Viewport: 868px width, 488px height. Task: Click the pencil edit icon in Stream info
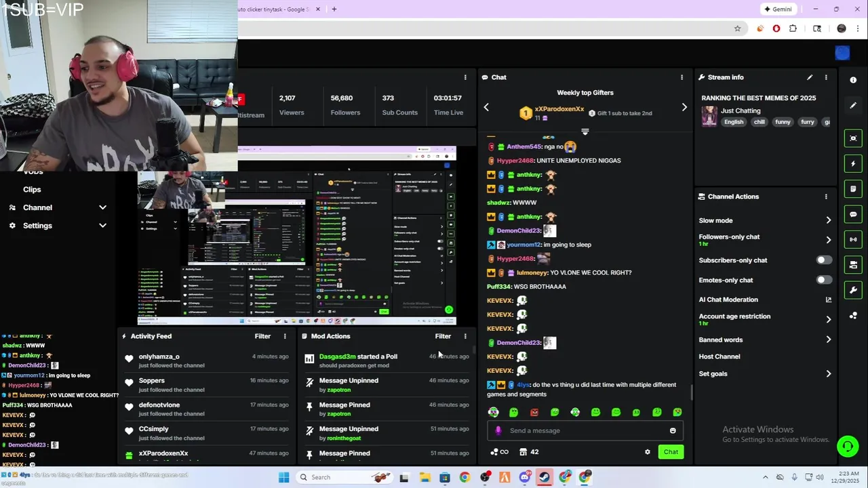(x=810, y=77)
